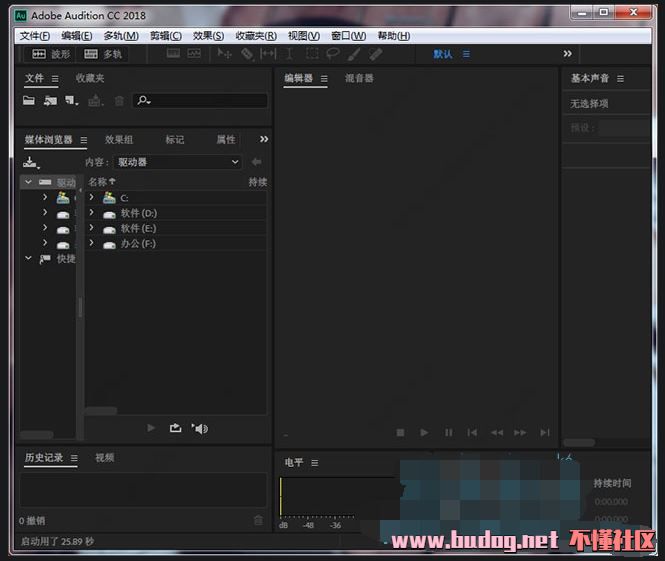Click Media Browser preview play button
This screenshot has height=561, width=665.
(151, 428)
